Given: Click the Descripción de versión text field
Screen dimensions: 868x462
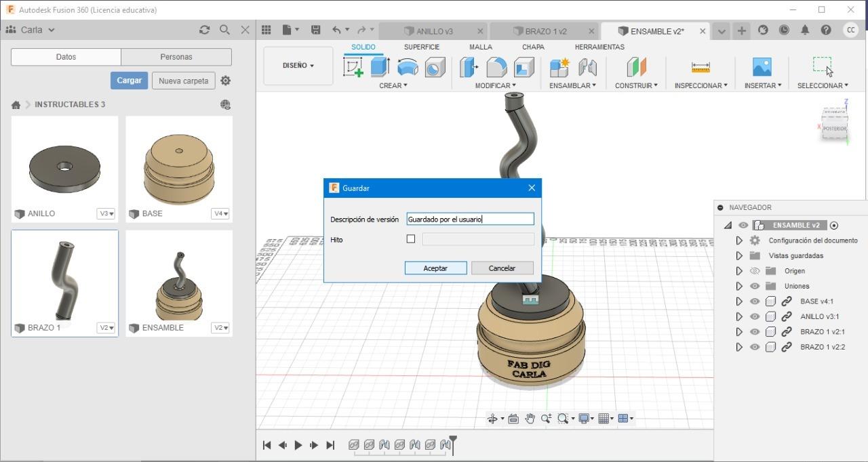Looking at the screenshot, I should (470, 219).
